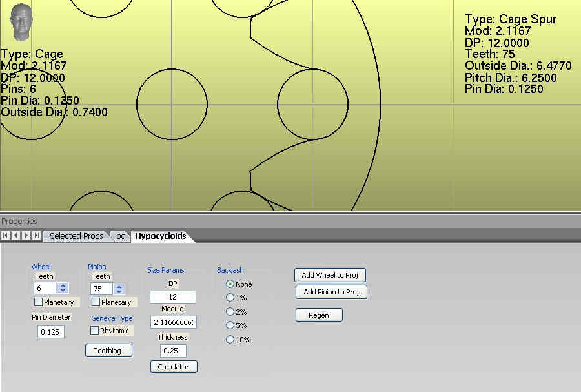Click the Pin Diameter input field

pyautogui.click(x=50, y=332)
